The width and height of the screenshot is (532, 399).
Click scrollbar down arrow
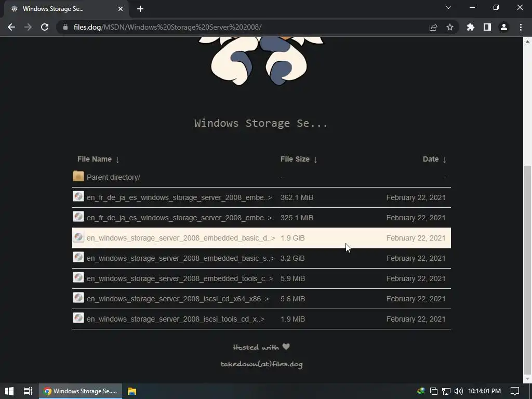pos(527,379)
